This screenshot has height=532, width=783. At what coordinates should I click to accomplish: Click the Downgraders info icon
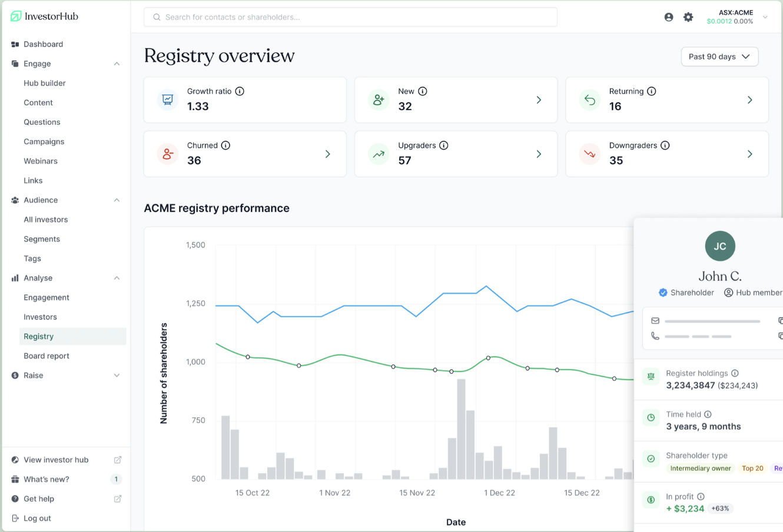665,145
